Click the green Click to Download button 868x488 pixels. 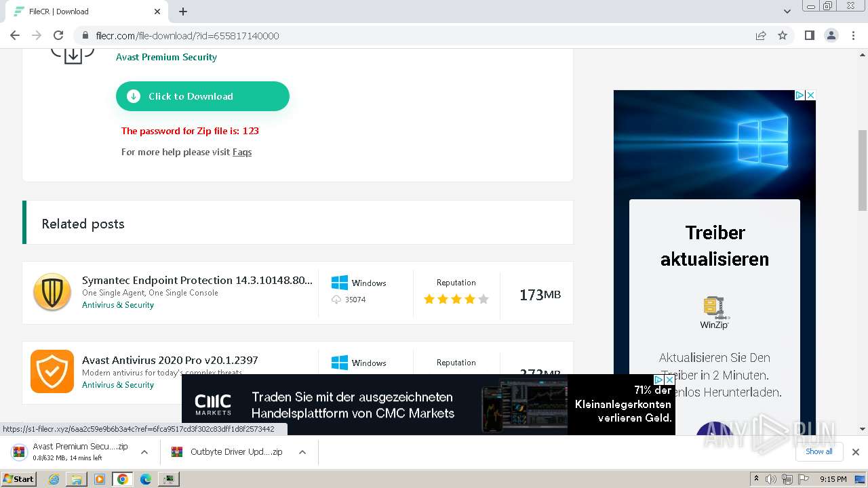click(203, 96)
